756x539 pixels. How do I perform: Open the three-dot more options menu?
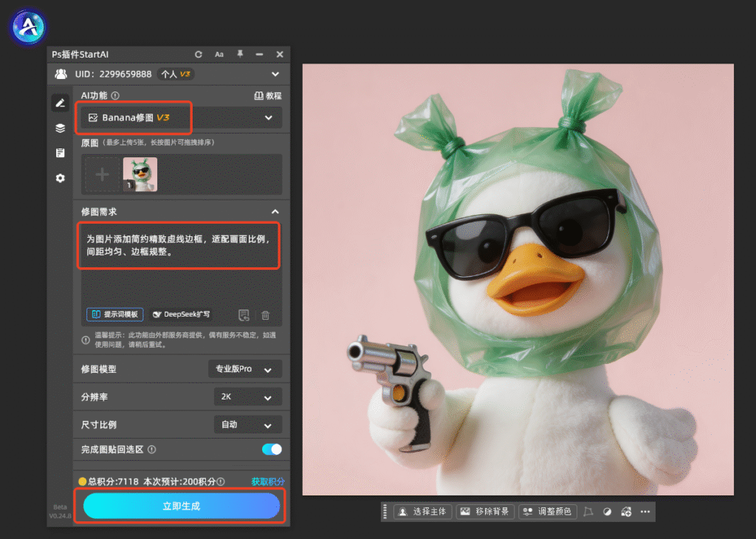645,512
